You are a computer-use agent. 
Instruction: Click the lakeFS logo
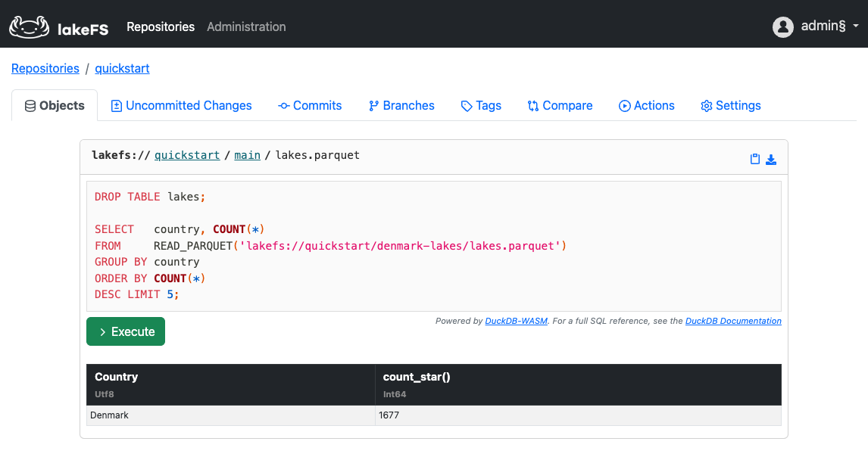[x=29, y=24]
